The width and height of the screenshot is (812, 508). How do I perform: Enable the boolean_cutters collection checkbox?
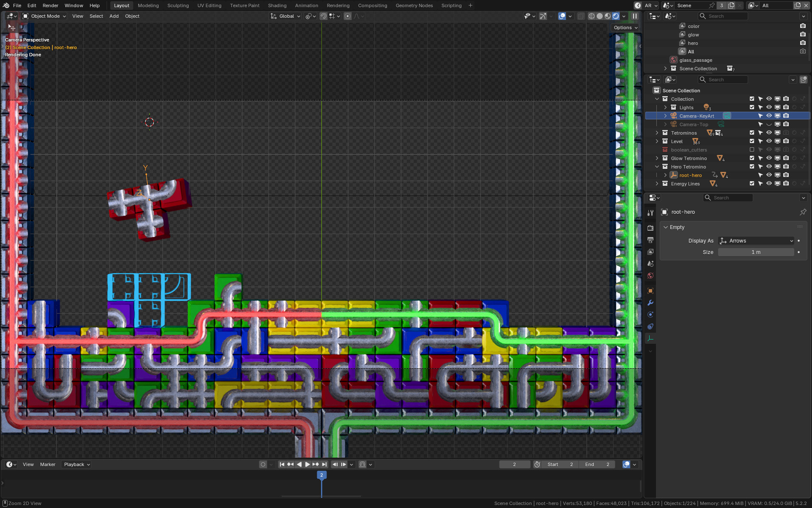click(x=752, y=150)
